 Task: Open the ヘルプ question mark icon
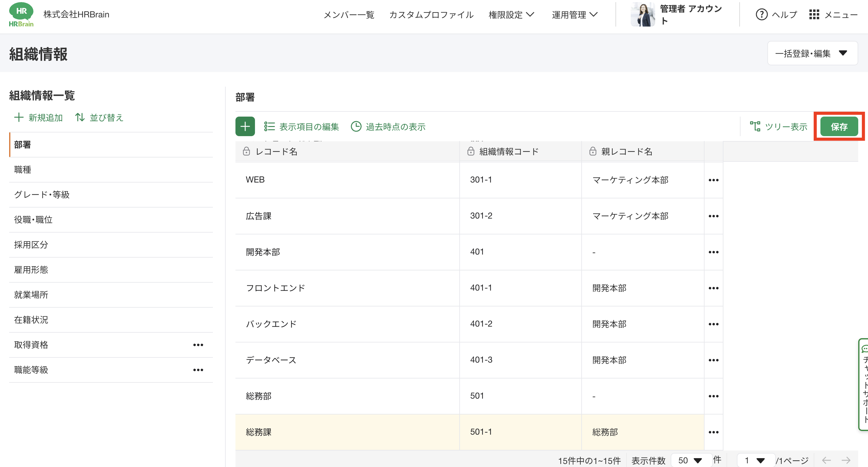[x=761, y=15]
